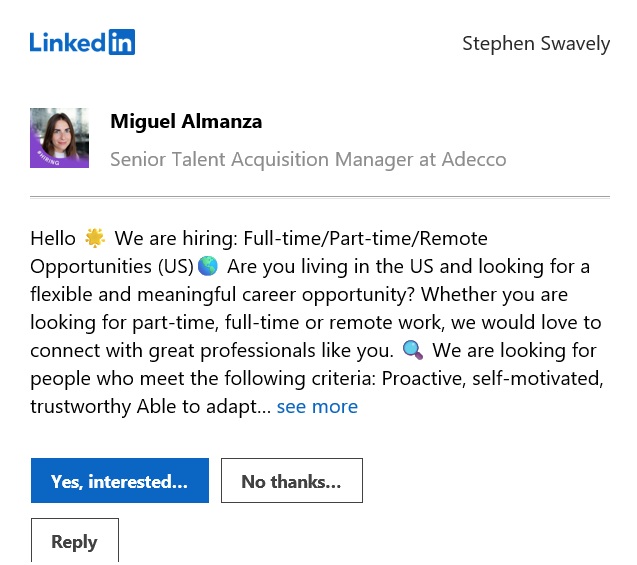Click recipient name Stephen Swavely
The image size is (637, 565).
click(535, 43)
